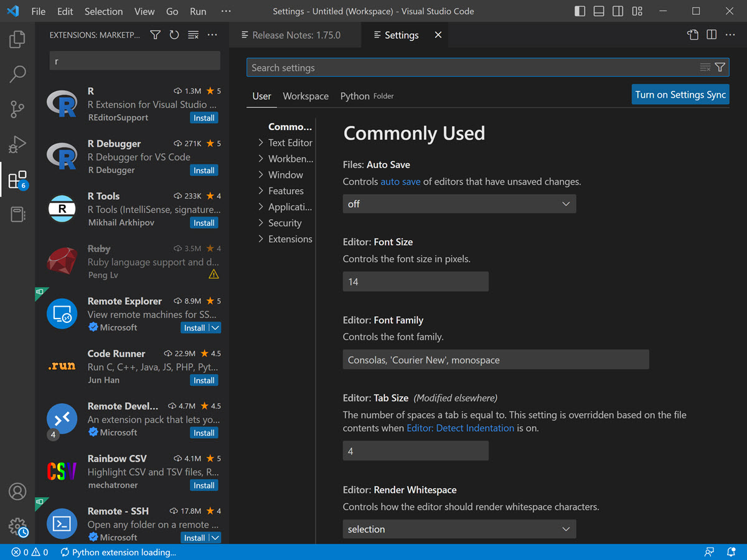This screenshot has height=560, width=747.
Task: Click the Code Runner extension logo
Action: pyautogui.click(x=62, y=366)
